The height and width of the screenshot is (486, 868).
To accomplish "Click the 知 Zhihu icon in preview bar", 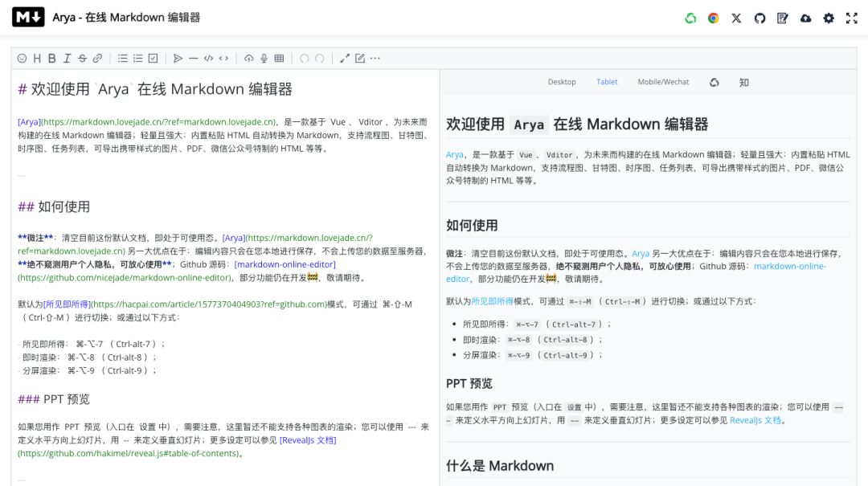I will tap(744, 83).
